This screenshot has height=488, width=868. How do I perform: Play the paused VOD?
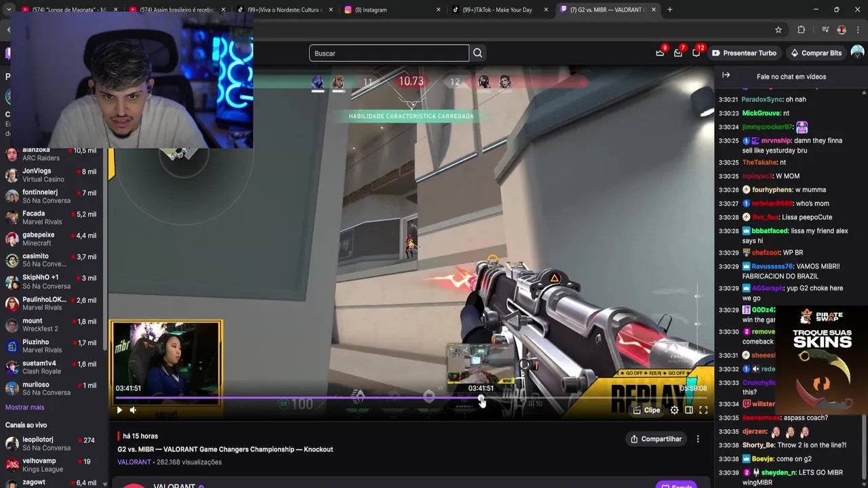pyautogui.click(x=119, y=410)
